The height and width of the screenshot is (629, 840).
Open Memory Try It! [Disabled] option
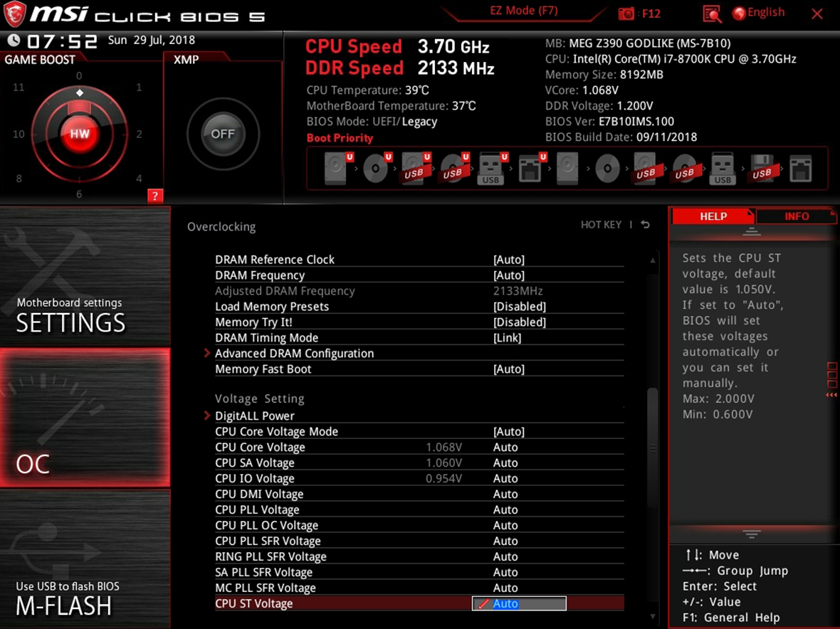tap(520, 322)
